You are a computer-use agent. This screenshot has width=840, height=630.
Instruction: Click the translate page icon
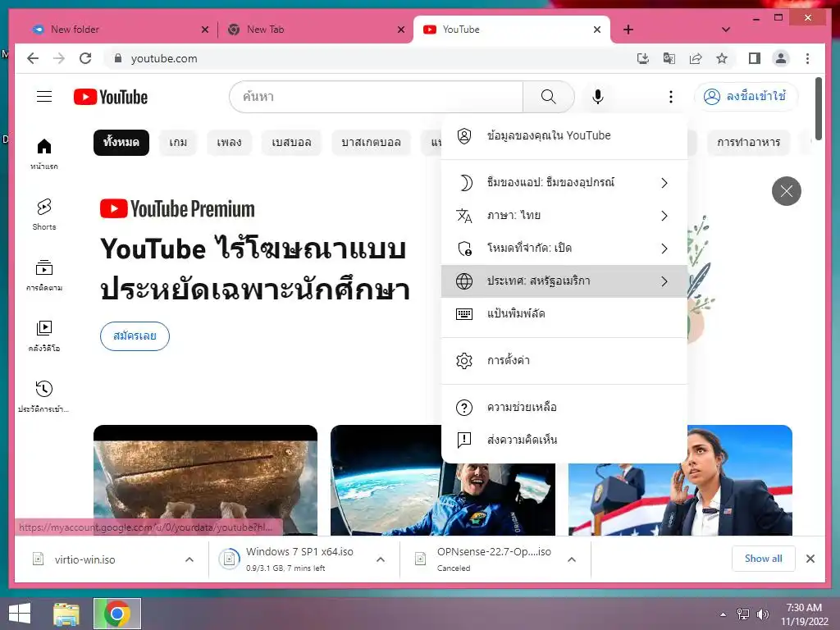pos(669,58)
